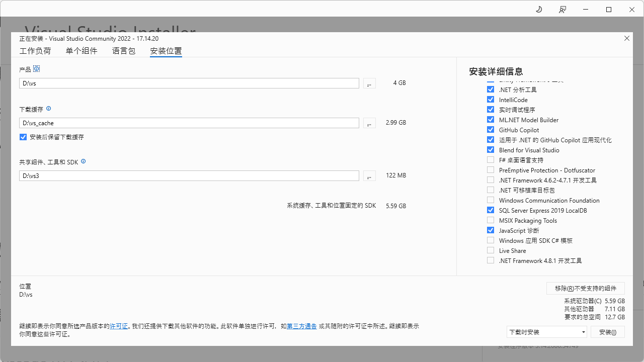The image size is (644, 362).
Task: Click 移除(R)不受支持的组件 button
Action: pos(585,288)
